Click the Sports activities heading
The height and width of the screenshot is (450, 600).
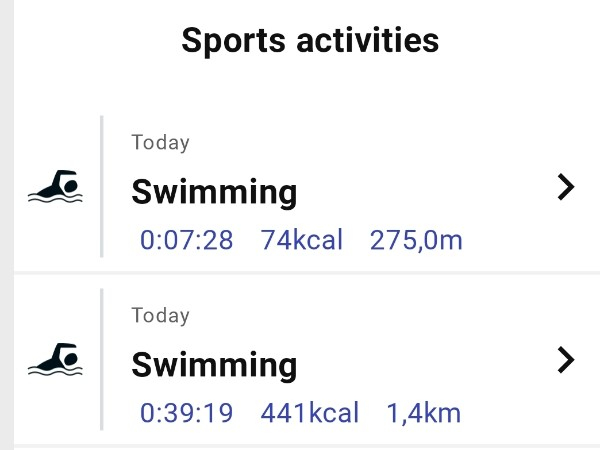coord(310,41)
